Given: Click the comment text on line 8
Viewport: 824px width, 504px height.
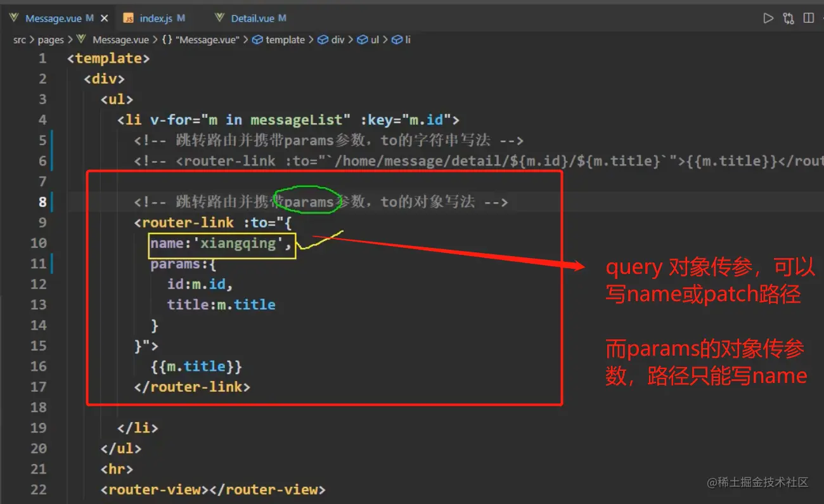Looking at the screenshot, I should click(x=321, y=202).
